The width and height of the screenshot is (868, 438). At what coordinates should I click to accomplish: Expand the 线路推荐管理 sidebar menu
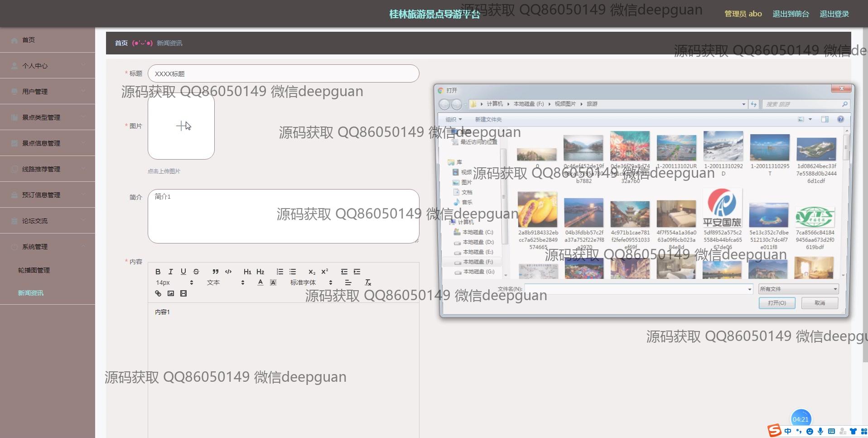coord(48,169)
